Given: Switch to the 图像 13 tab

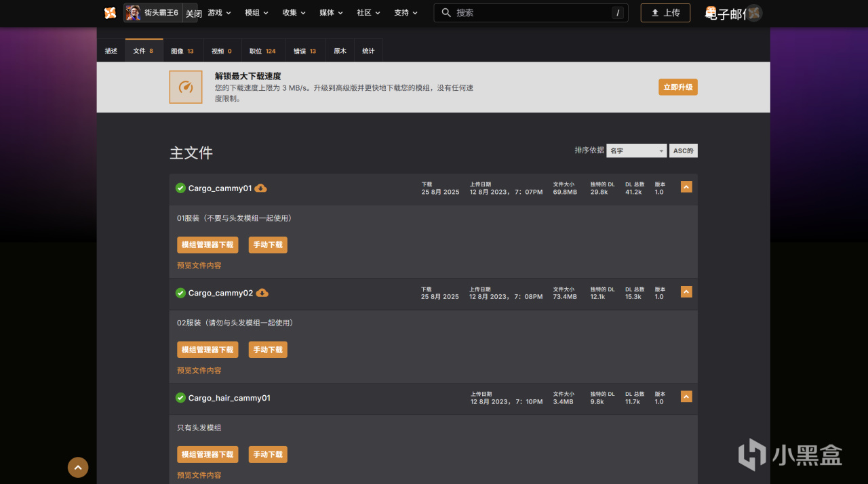Looking at the screenshot, I should 183,51.
